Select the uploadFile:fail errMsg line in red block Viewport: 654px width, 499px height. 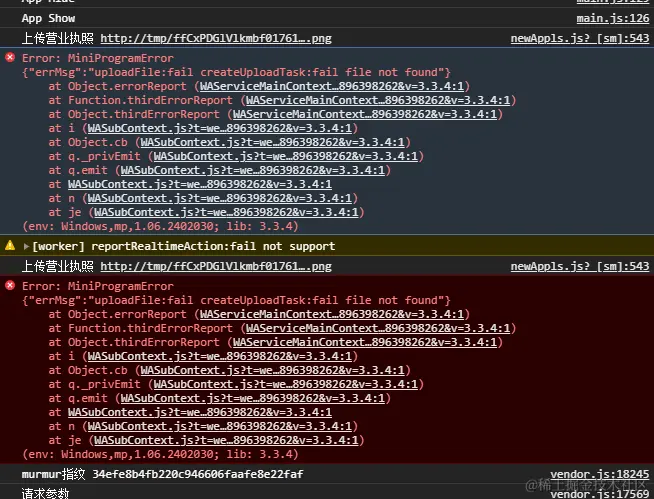tap(236, 300)
